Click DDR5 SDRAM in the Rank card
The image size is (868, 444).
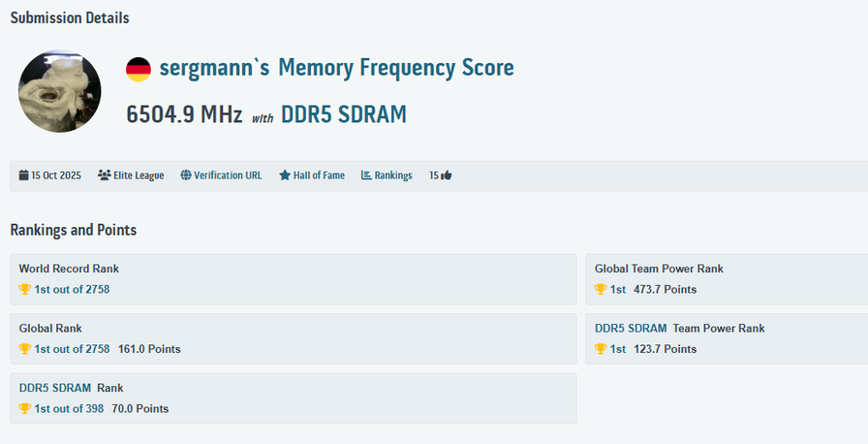point(55,388)
